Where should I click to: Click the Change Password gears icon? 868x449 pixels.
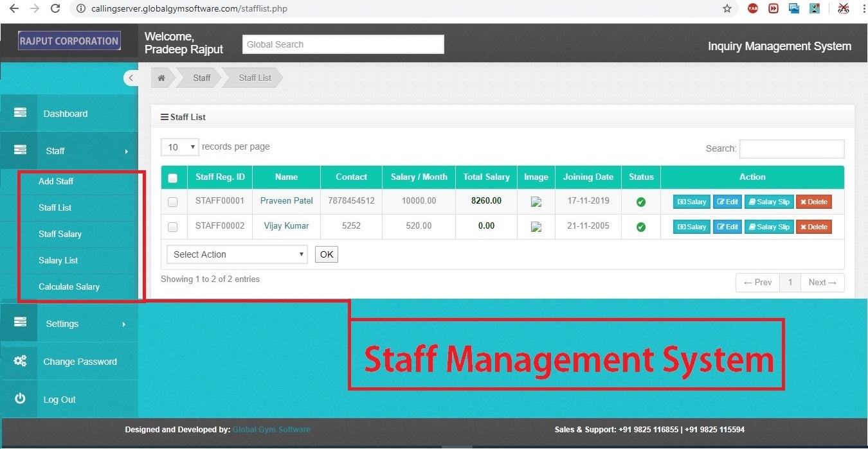[x=19, y=361]
